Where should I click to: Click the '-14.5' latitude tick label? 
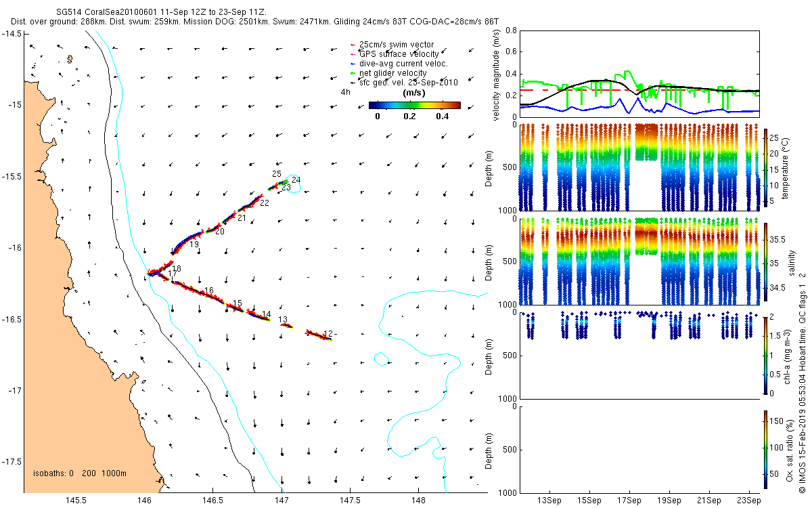pos(11,34)
